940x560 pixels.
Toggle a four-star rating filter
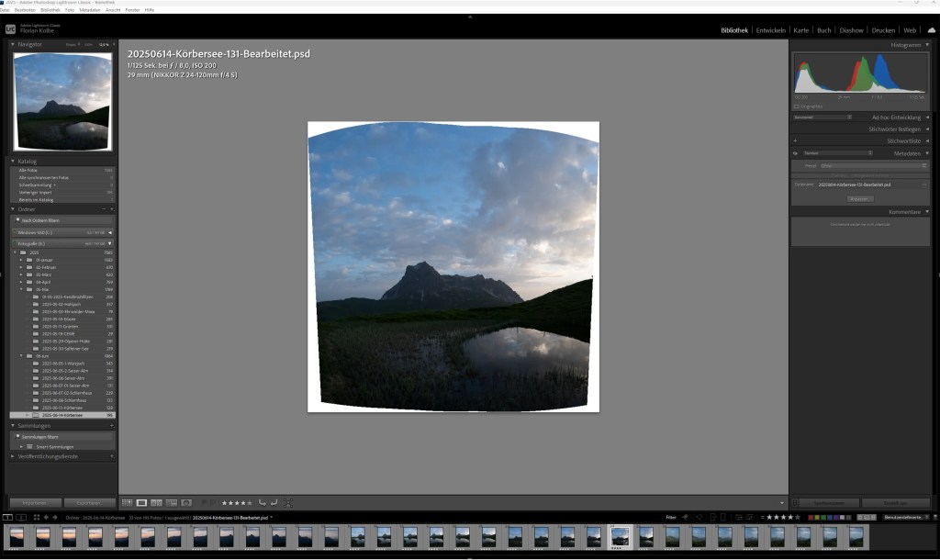point(791,517)
